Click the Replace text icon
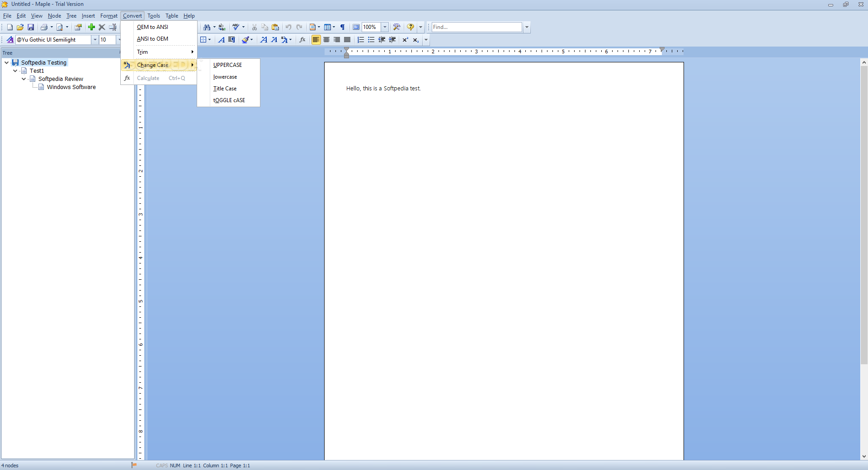Screen dimensions: 868x470 [222, 27]
